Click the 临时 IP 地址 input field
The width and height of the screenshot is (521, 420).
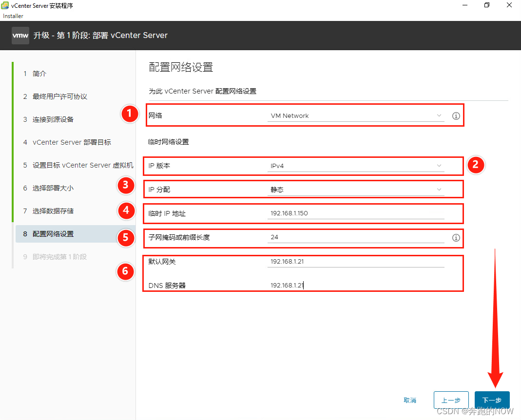[x=356, y=213]
